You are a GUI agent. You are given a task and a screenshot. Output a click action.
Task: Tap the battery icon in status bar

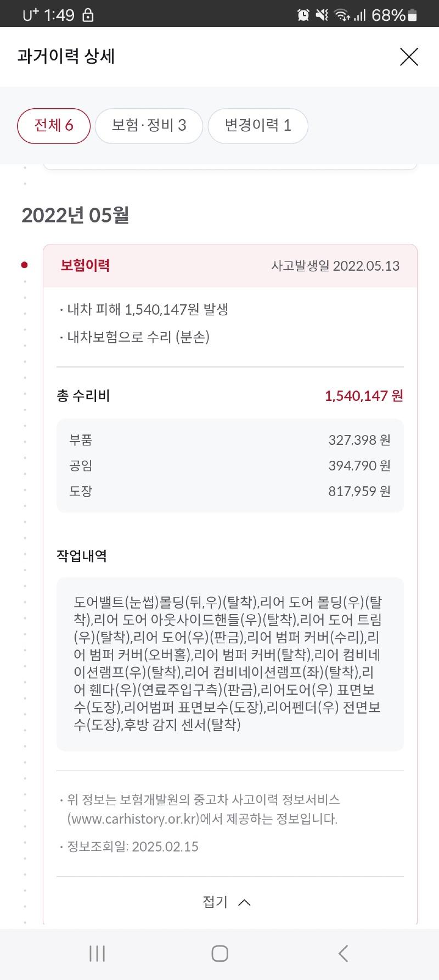(x=413, y=15)
